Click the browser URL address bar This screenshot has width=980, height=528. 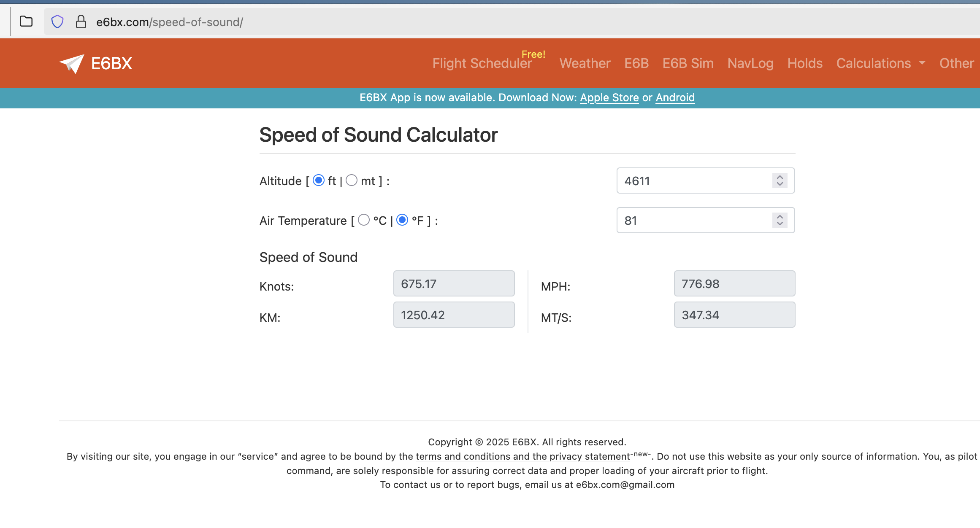512,22
